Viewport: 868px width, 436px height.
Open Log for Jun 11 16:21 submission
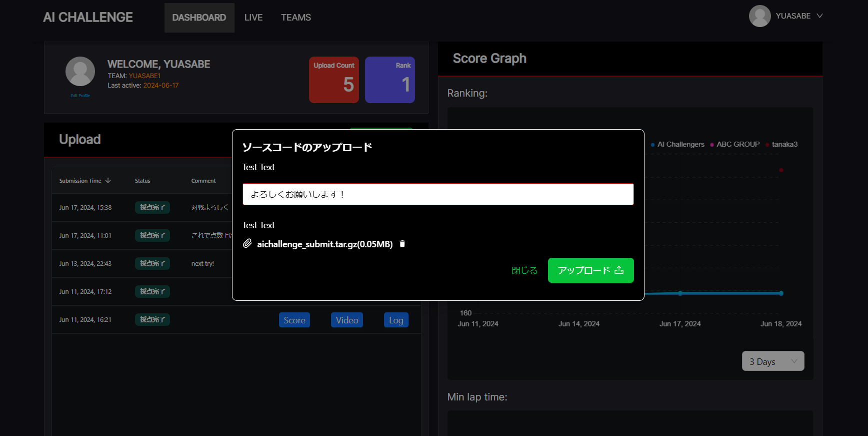click(x=396, y=320)
